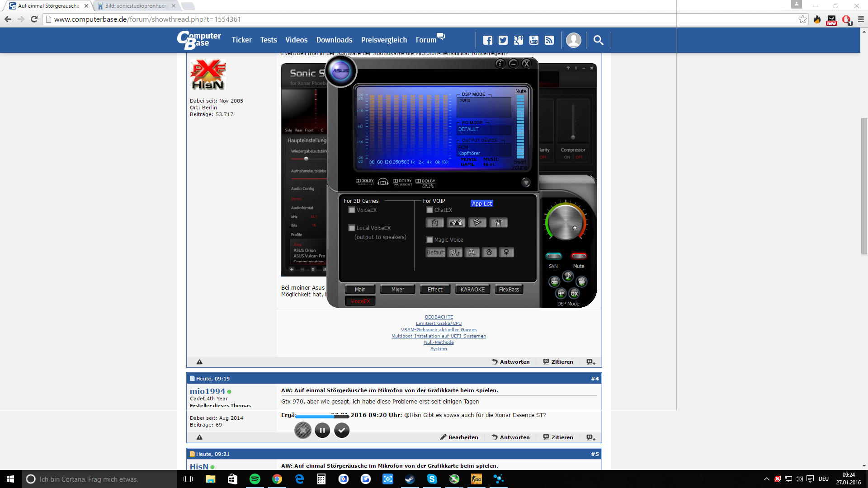The height and width of the screenshot is (488, 868).
Task: Show hidden system tray icons chevron
Action: pyautogui.click(x=766, y=479)
